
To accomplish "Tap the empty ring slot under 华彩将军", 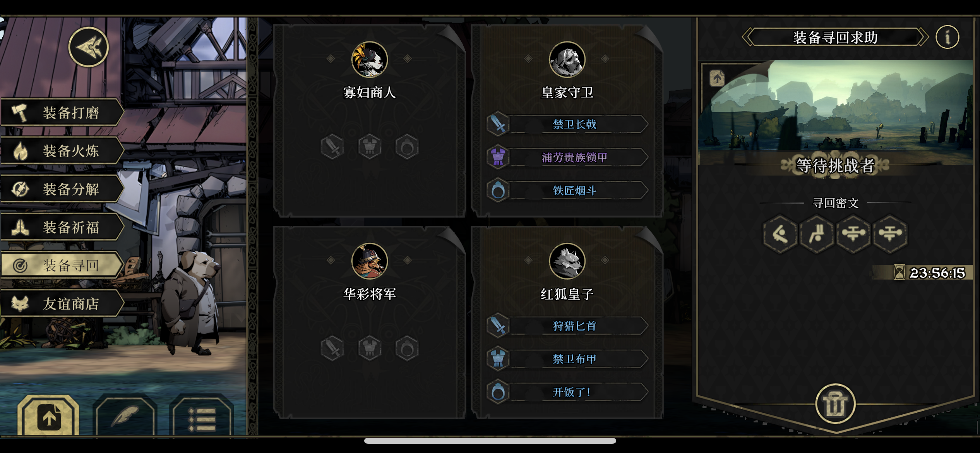I will [407, 348].
